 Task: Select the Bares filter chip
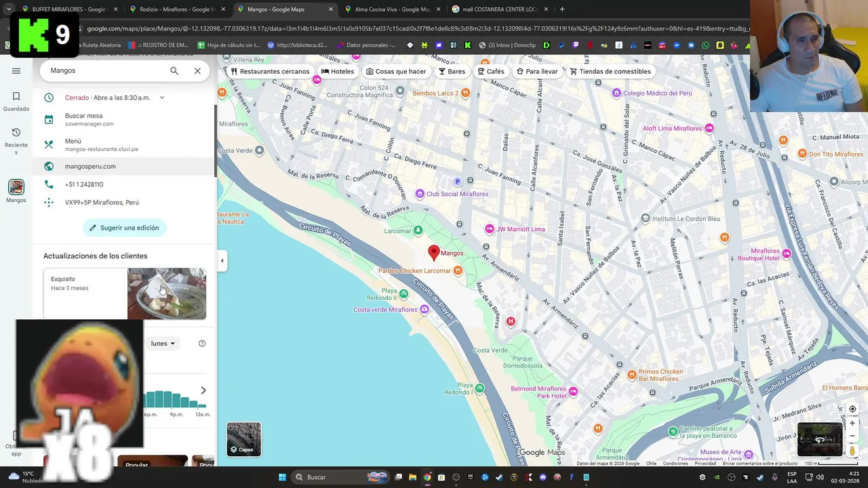pos(452,71)
